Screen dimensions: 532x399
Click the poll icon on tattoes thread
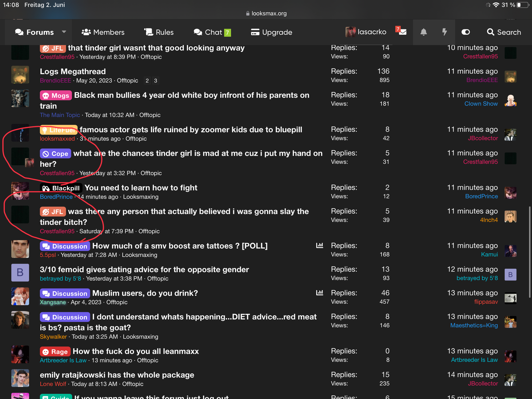319,245
